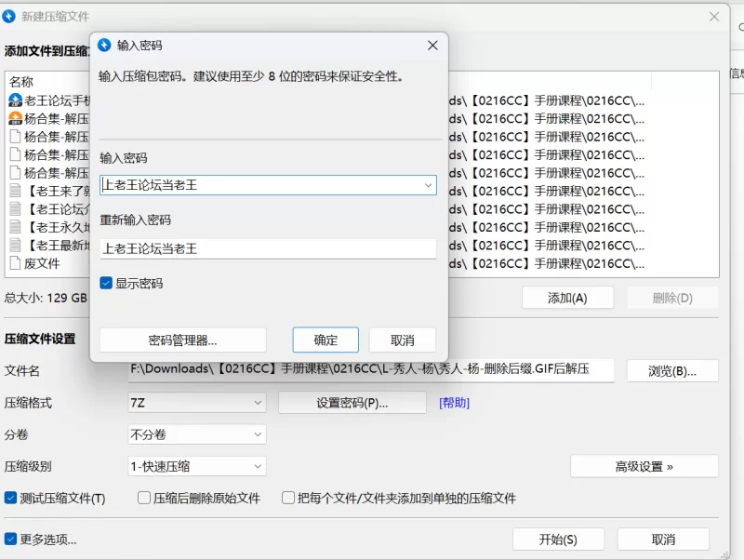Click the 名称 column header
744x560 pixels.
coord(21,82)
